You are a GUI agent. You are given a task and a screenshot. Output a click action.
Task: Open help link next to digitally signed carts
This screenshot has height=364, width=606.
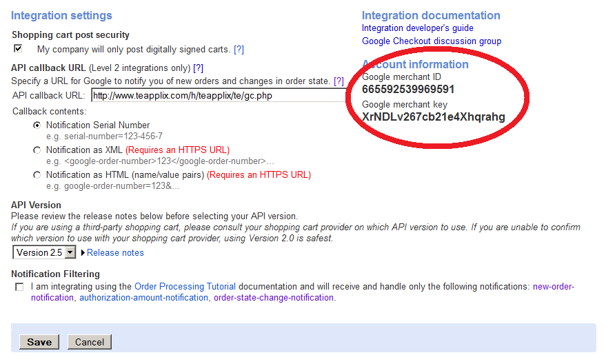pos(239,50)
